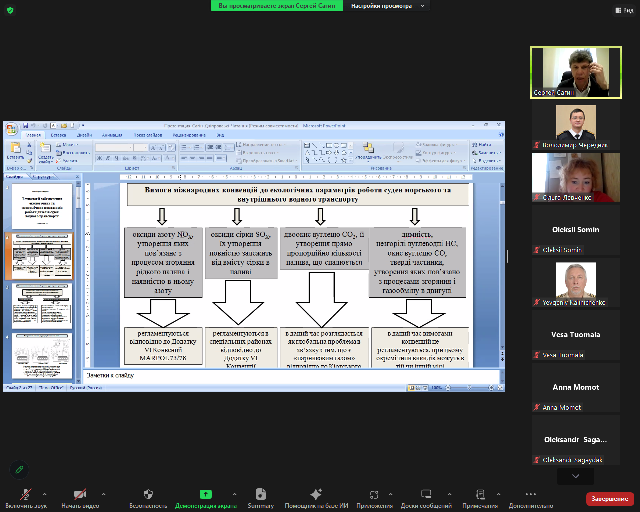Image resolution: width=640 pixels, height=512 pixels.
Task: Open the Безопасность shield icon
Action: [148, 494]
